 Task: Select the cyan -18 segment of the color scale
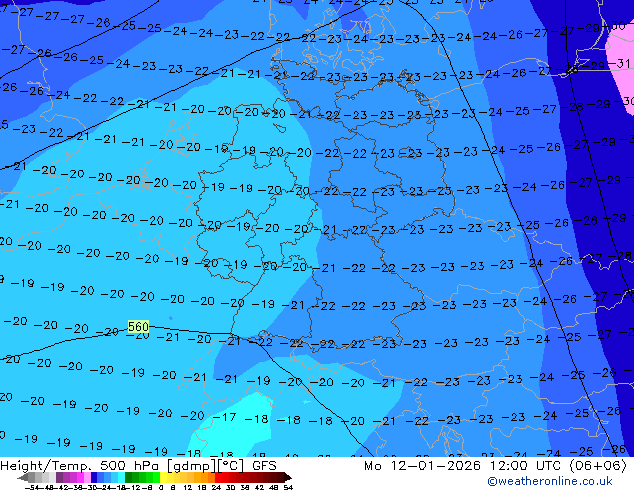tap(122, 477)
